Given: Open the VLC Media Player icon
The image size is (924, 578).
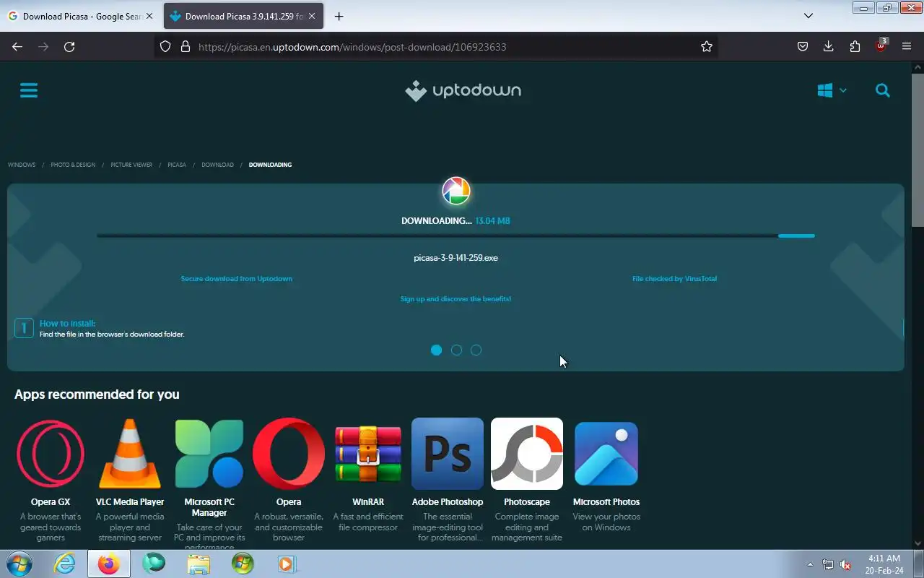Looking at the screenshot, I should [x=130, y=454].
